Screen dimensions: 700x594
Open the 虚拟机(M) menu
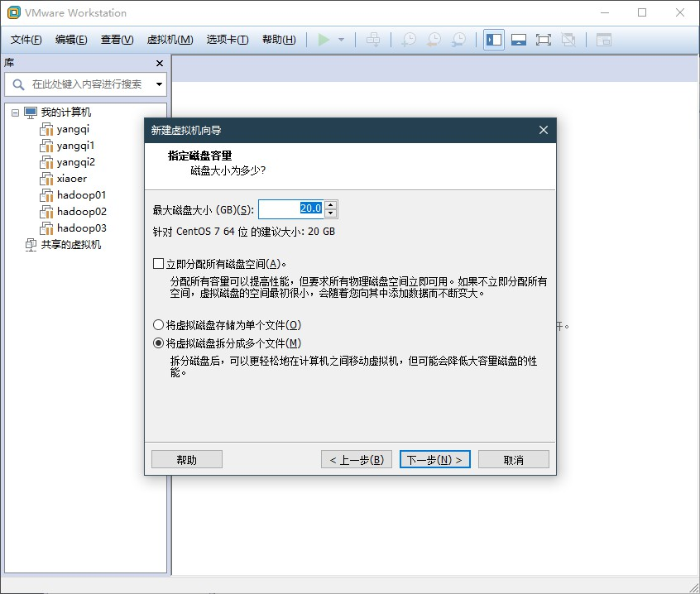170,40
